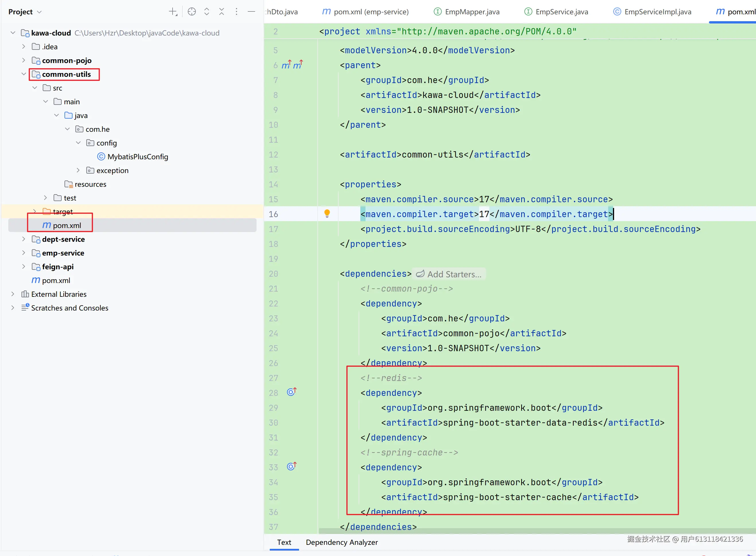Screen dimensions: 756x556
Task: Switch to Dependency Analyzer tab
Action: (341, 542)
